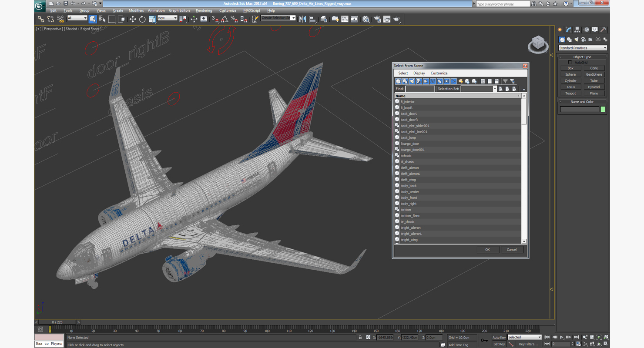Toggle the Angle Snap tool
The height and width of the screenshot is (348, 644).
click(x=225, y=19)
